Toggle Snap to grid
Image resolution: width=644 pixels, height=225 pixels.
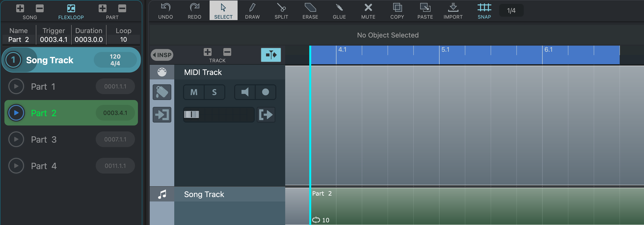[x=484, y=11]
